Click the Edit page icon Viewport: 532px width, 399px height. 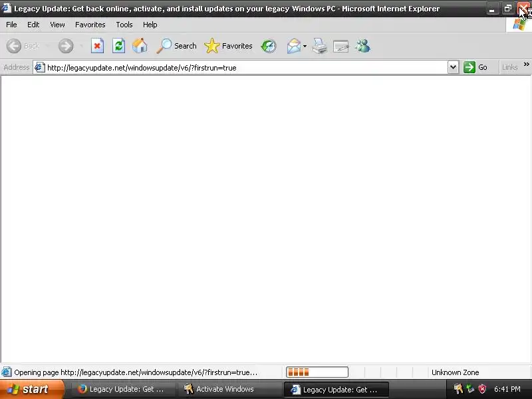[341, 46]
